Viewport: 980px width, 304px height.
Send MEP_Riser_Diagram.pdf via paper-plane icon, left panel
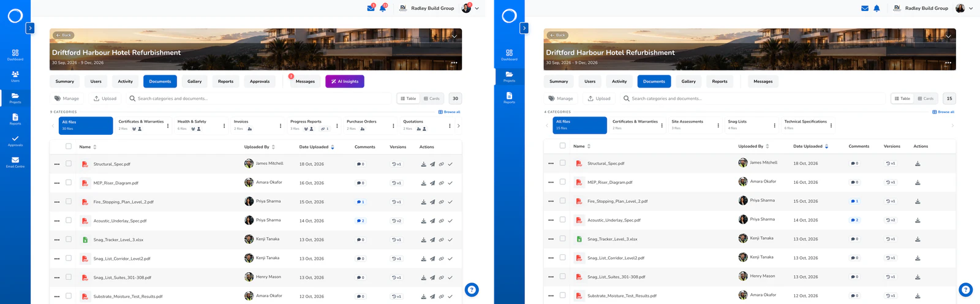(x=432, y=183)
